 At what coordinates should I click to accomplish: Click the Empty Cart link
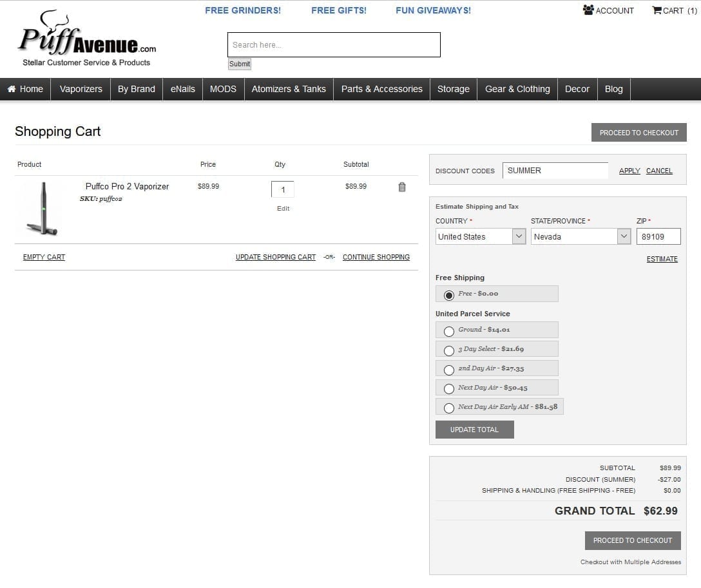tap(44, 257)
